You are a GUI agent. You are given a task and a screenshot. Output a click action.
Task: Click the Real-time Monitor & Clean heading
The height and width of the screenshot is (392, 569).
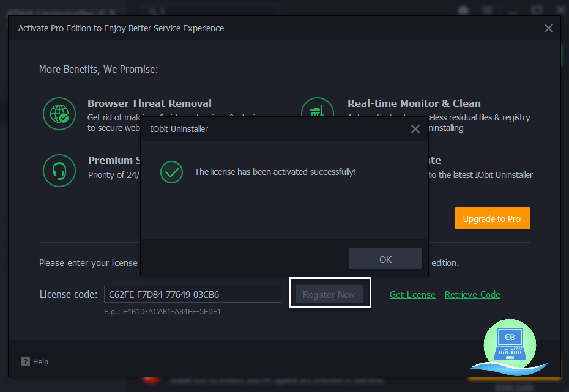[x=414, y=103]
